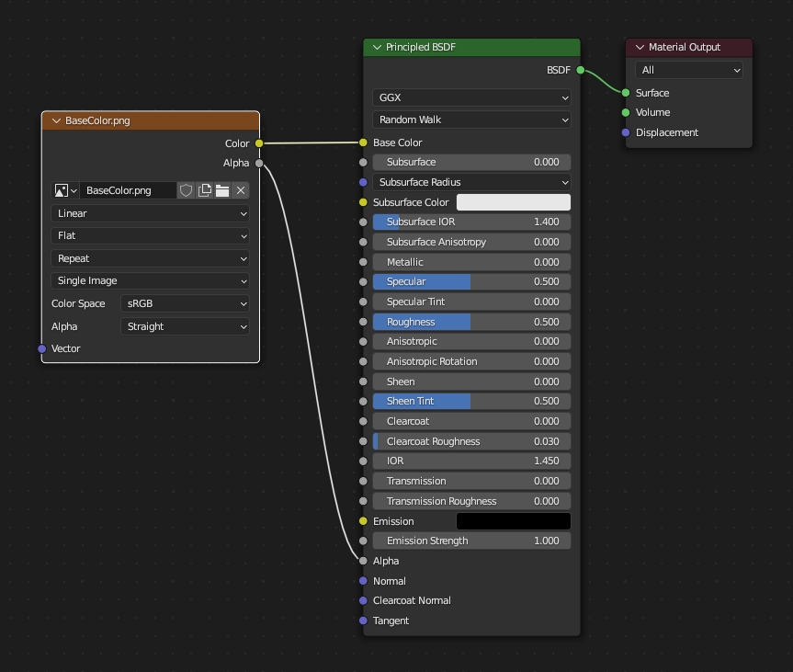Select the Principled BSDF node header title
793x672 pixels.
pyautogui.click(x=421, y=47)
